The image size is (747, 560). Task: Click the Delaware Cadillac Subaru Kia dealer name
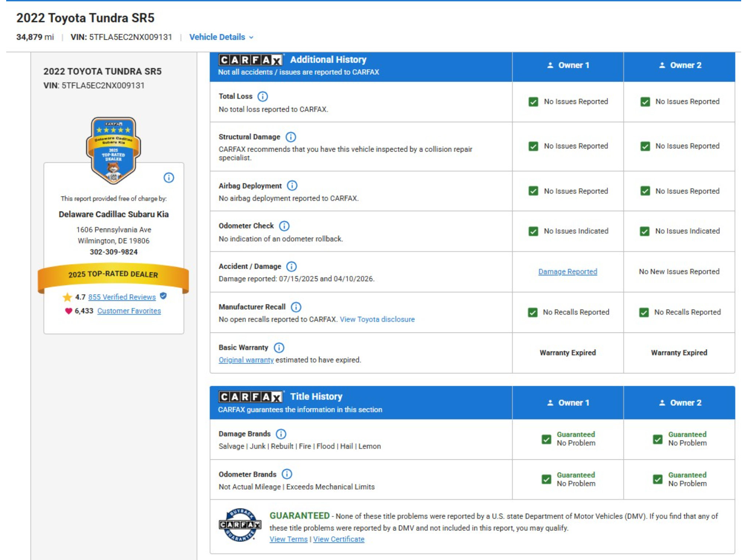(114, 214)
